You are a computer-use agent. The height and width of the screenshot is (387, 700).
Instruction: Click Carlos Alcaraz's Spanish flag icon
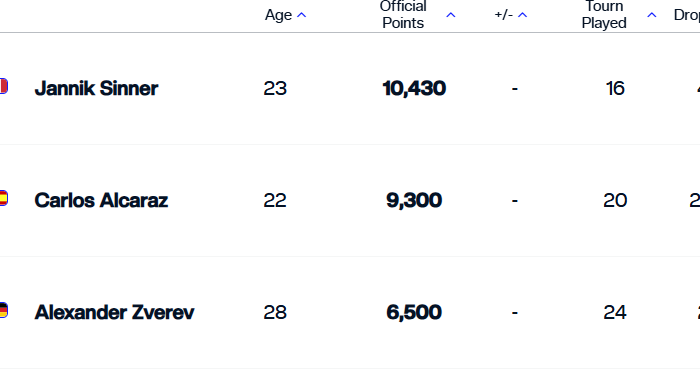4,198
